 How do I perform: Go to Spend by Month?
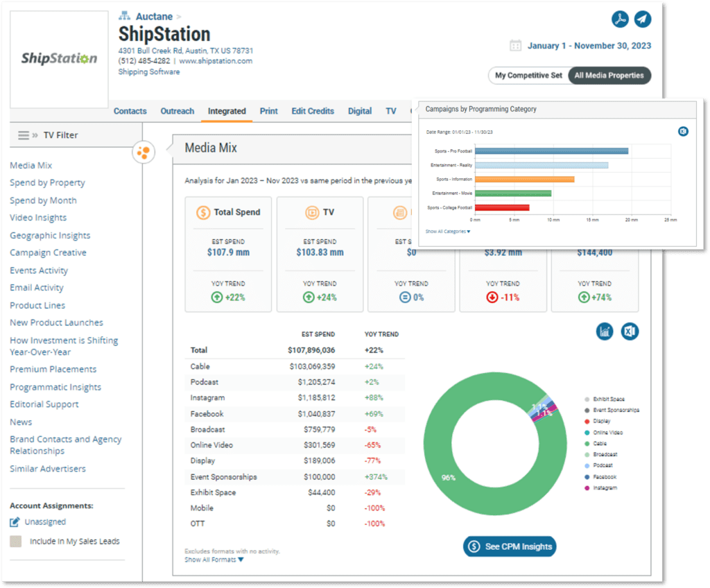[x=43, y=200]
